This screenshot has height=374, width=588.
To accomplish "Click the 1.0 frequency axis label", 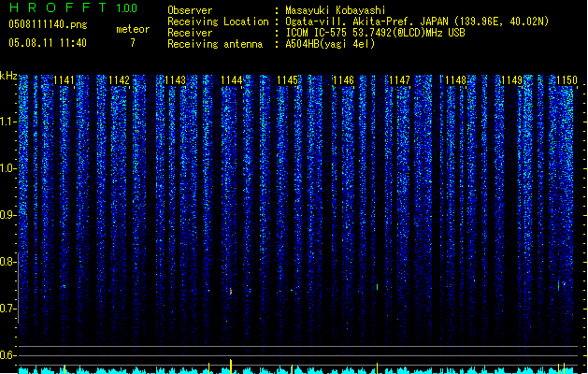I will pyautogui.click(x=7, y=168).
